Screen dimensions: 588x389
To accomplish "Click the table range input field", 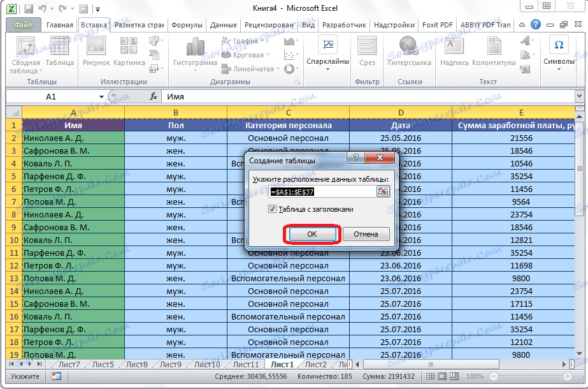I will click(x=322, y=192).
